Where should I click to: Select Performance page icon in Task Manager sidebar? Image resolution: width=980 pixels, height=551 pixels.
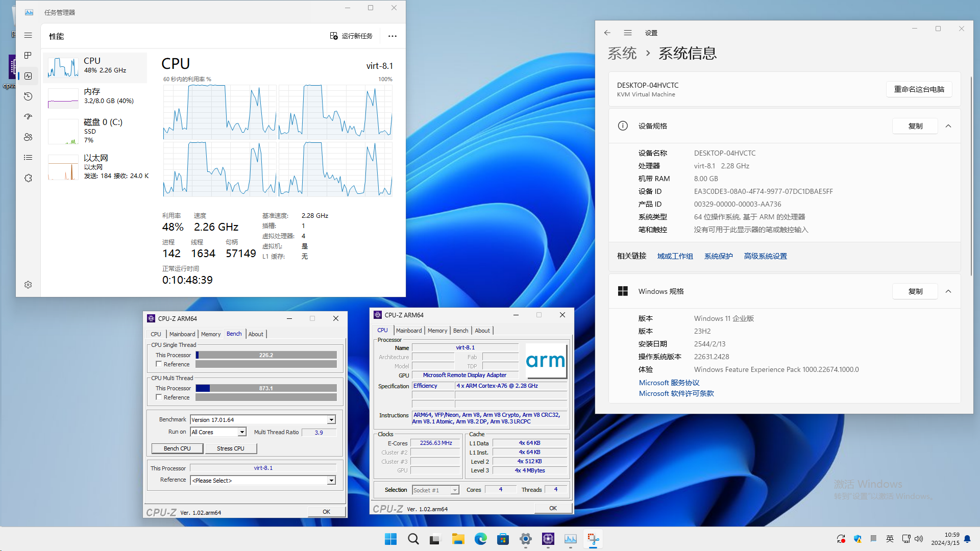coord(28,76)
